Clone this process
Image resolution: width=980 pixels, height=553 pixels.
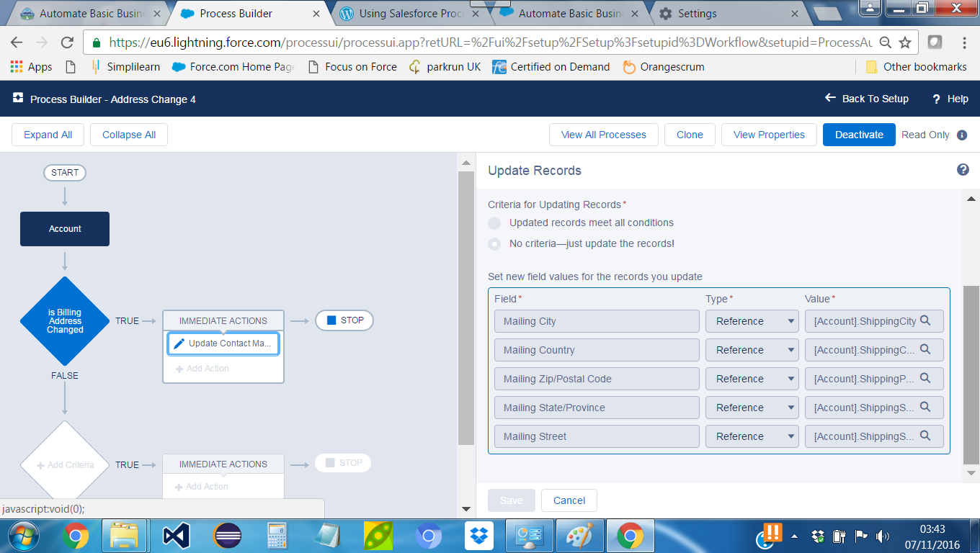pyautogui.click(x=690, y=135)
